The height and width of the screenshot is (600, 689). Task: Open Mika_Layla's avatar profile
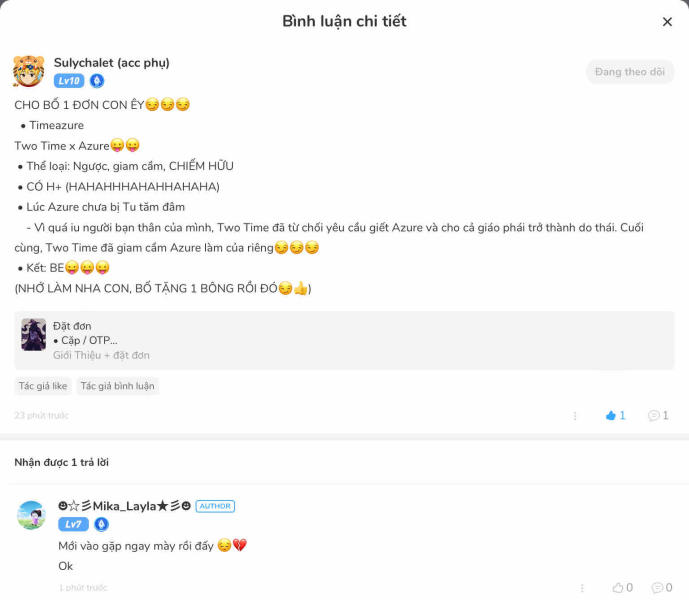(x=32, y=515)
